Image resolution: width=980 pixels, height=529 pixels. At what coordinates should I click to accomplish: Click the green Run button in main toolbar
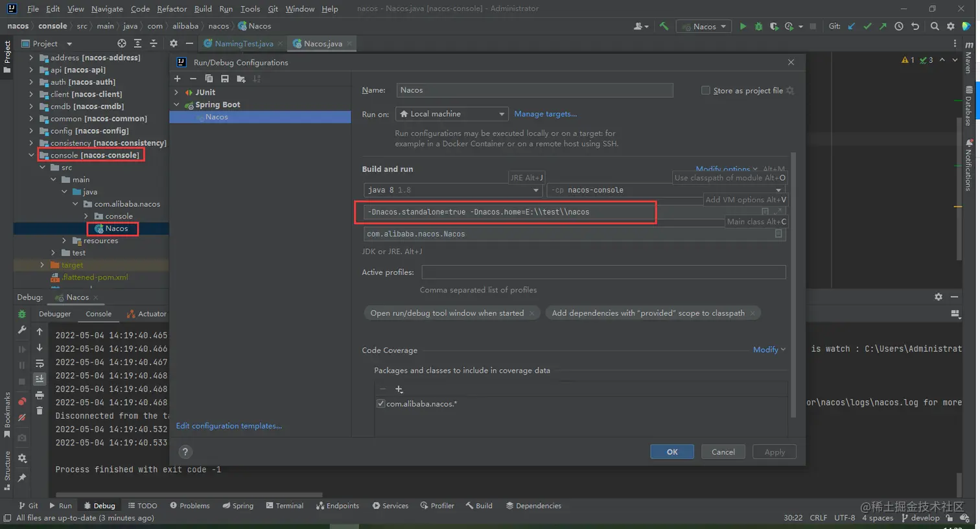[743, 27]
